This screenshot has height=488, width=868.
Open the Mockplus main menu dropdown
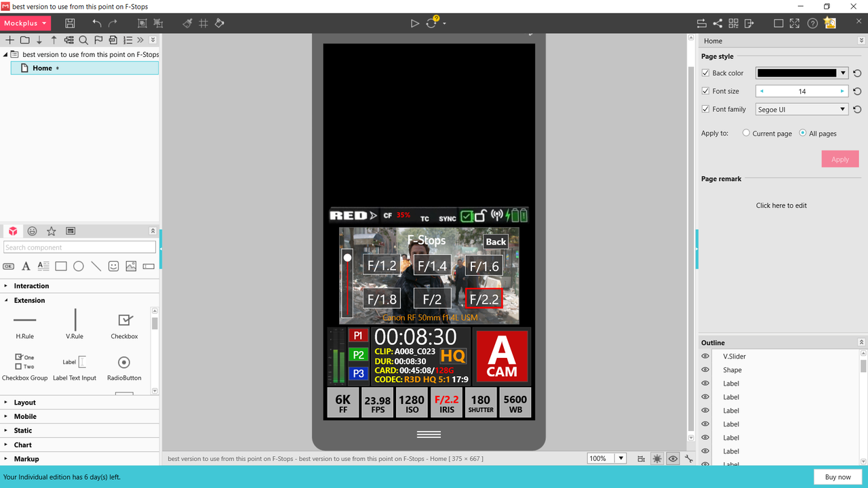coord(25,23)
